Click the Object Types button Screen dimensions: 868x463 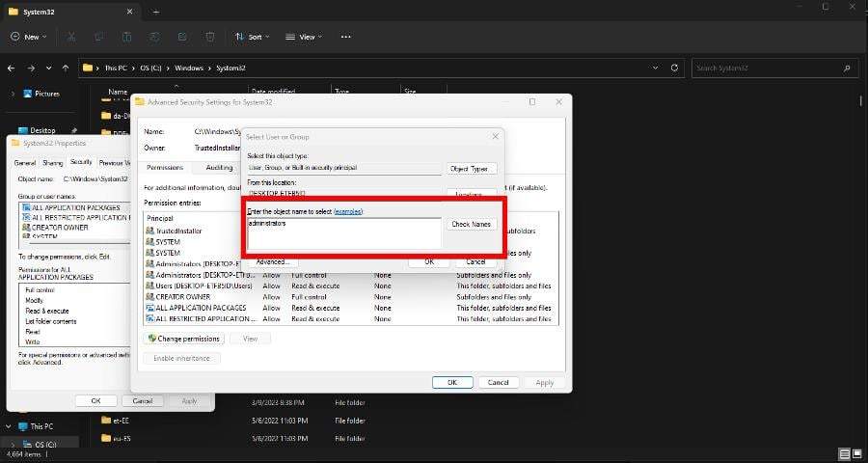point(471,169)
